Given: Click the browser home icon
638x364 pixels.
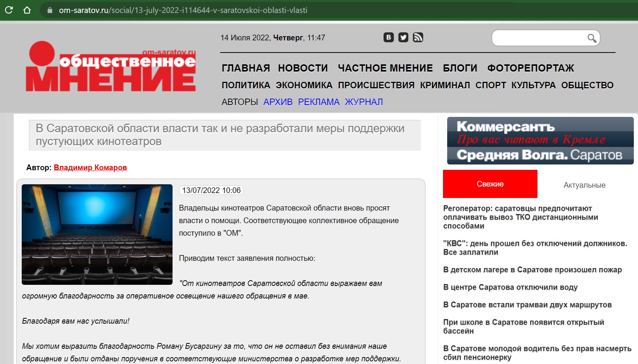Looking at the screenshot, I should pos(27,10).
